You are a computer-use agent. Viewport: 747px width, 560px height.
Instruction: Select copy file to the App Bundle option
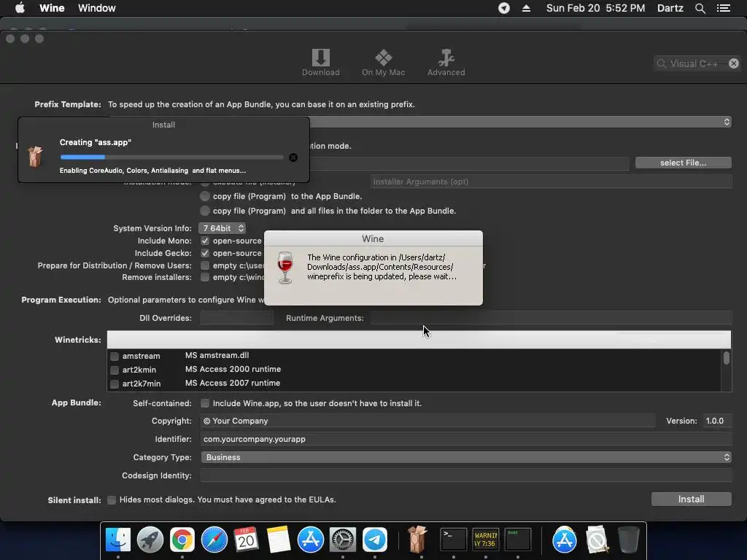tap(205, 196)
